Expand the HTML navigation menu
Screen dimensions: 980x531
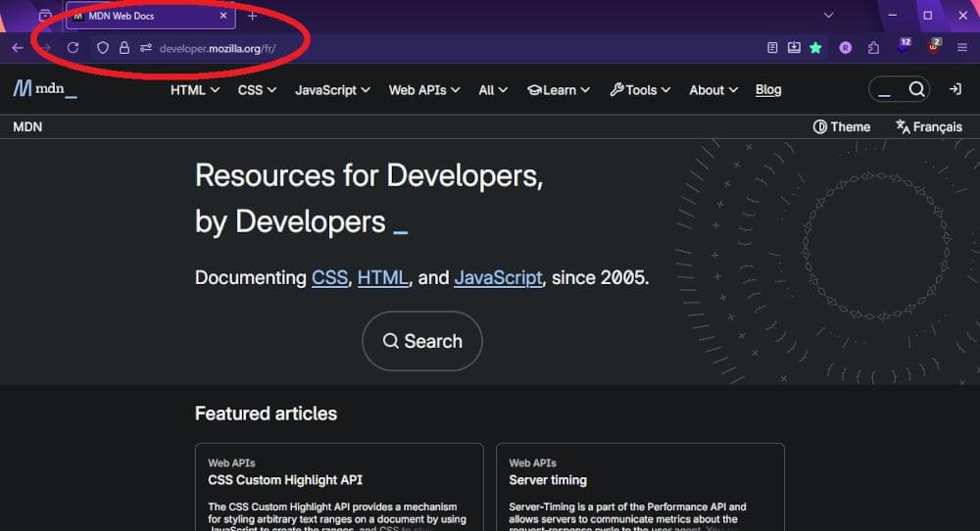point(194,89)
